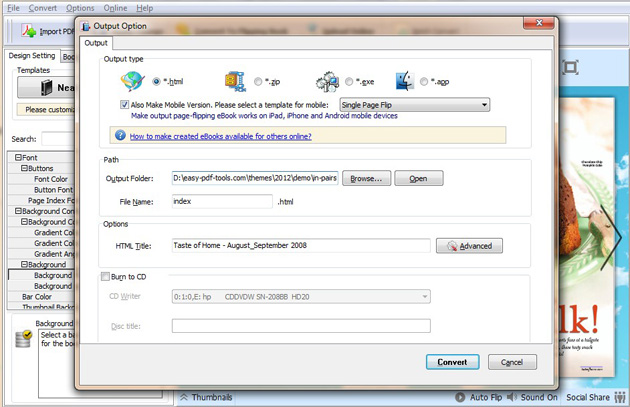This screenshot has height=407, width=630.
Task: Click the gears exe output icon
Action: pyautogui.click(x=327, y=82)
